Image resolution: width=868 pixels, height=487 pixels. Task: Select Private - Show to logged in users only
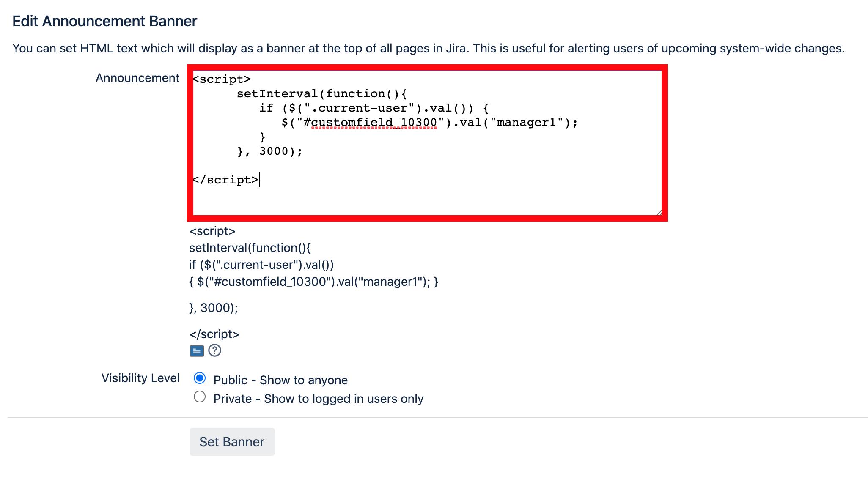click(200, 397)
